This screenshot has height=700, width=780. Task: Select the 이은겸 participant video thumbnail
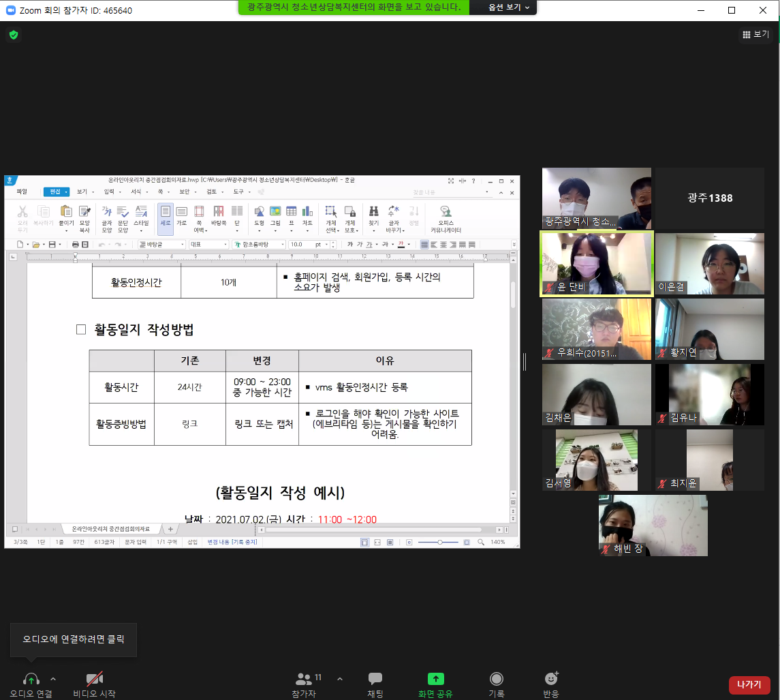pyautogui.click(x=709, y=264)
